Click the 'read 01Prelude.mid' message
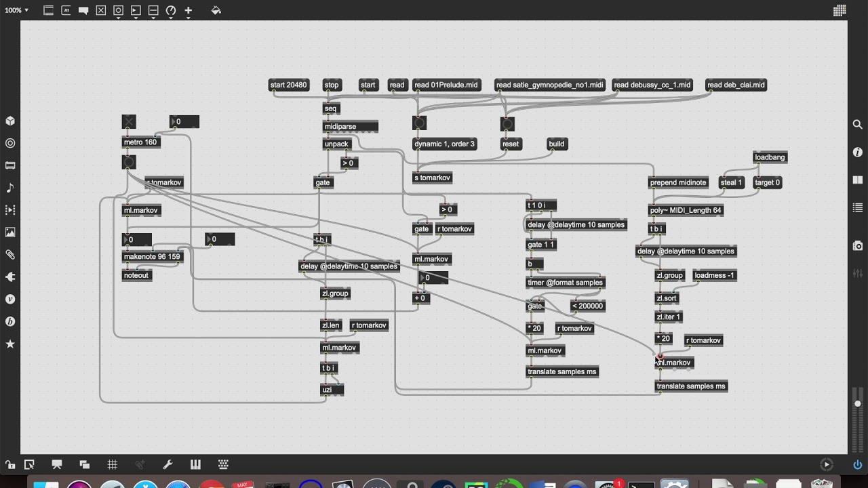 (x=446, y=85)
